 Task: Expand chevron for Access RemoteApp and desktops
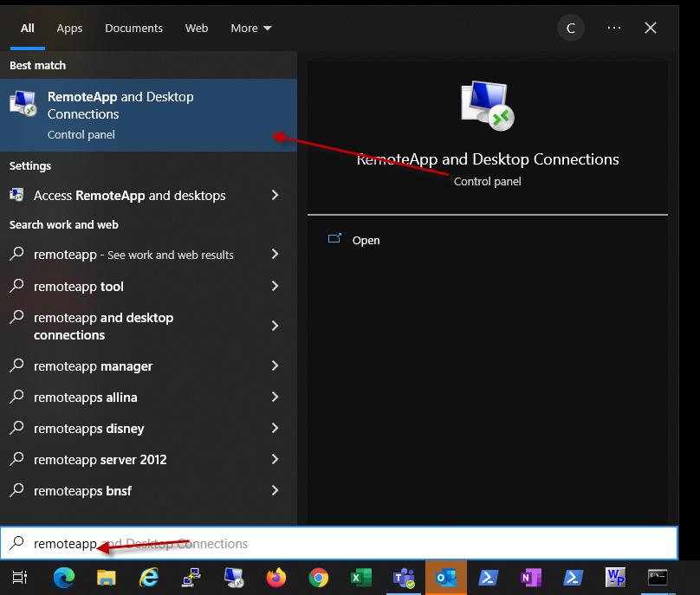pyautogui.click(x=275, y=195)
